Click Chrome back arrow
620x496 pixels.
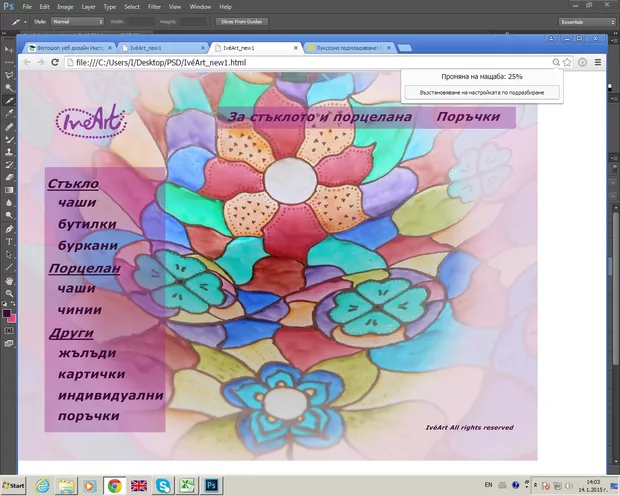pos(26,62)
